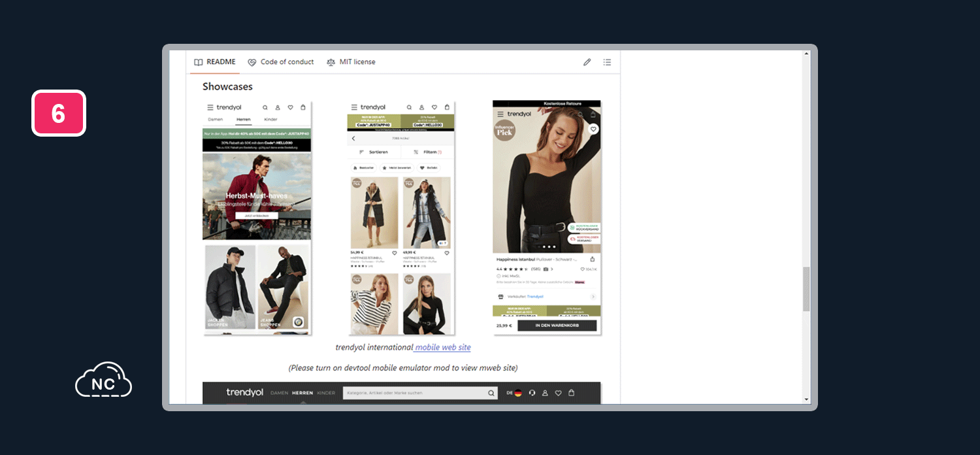
Task: Open the README outline list icon
Action: coord(607,62)
